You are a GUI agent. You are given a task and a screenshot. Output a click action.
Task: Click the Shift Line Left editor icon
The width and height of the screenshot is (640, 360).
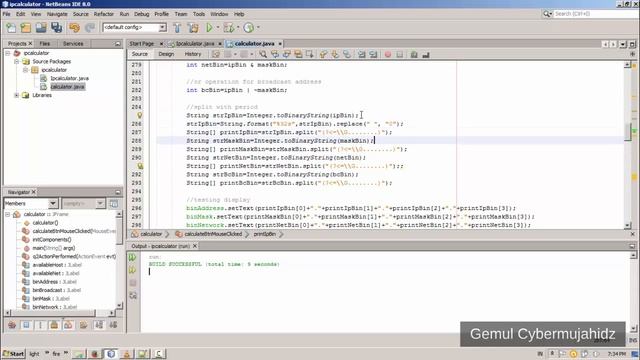pos(362,54)
